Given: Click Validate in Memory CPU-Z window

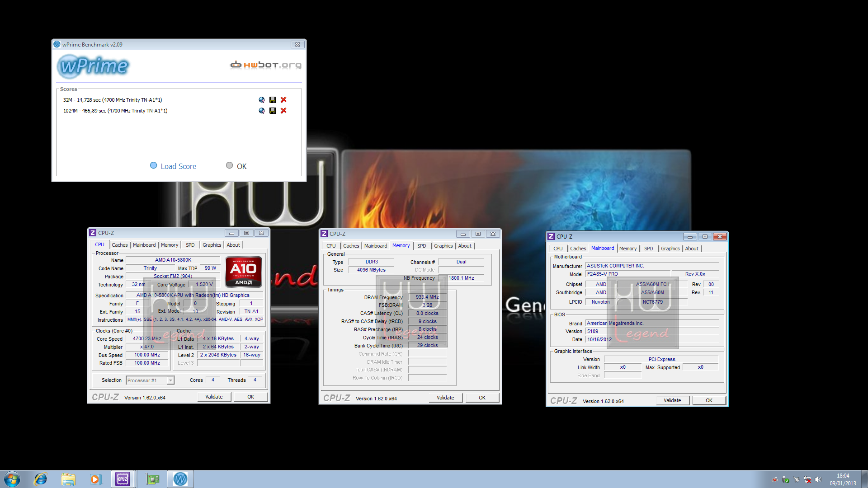Looking at the screenshot, I should click(446, 398).
